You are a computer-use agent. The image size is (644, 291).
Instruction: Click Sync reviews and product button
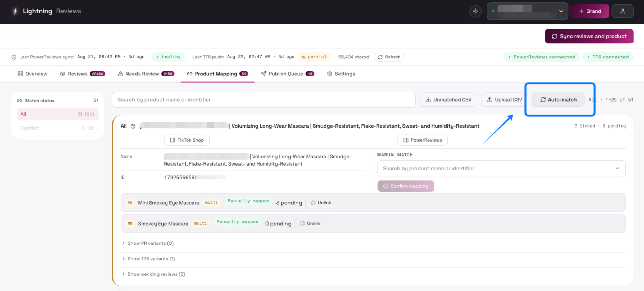(x=589, y=36)
